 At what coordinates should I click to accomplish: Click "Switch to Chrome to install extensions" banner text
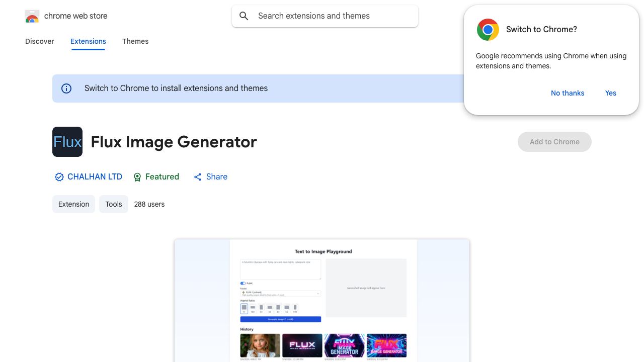pos(176,88)
